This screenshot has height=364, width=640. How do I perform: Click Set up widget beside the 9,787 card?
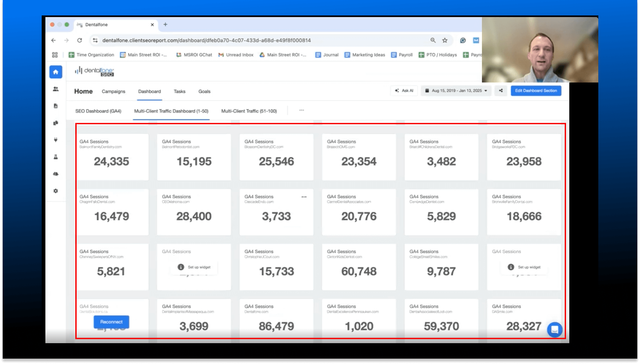pyautogui.click(x=524, y=267)
